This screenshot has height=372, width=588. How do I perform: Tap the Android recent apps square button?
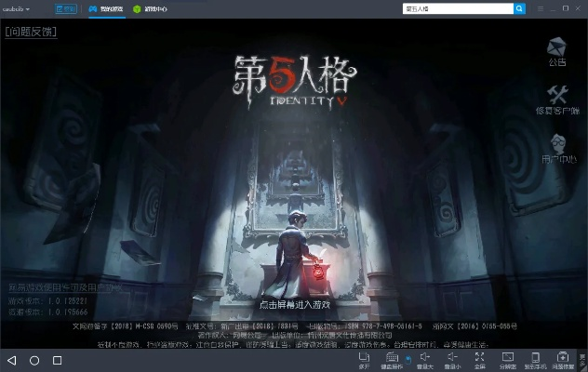pos(57,361)
